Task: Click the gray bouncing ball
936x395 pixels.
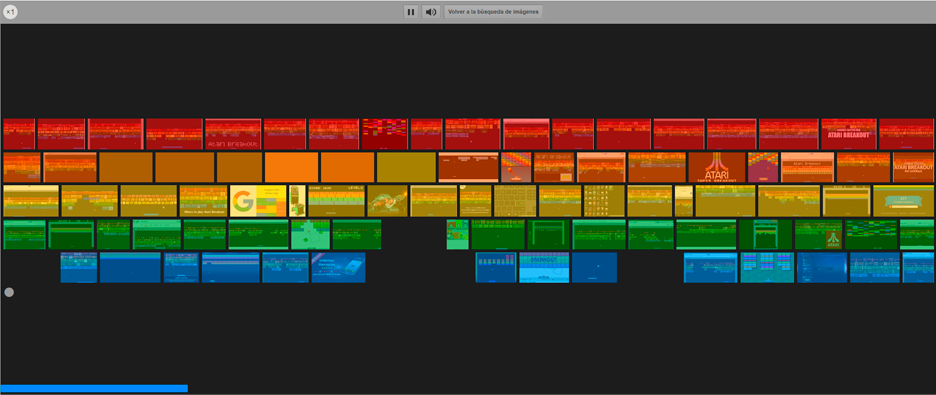Action: pos(9,292)
